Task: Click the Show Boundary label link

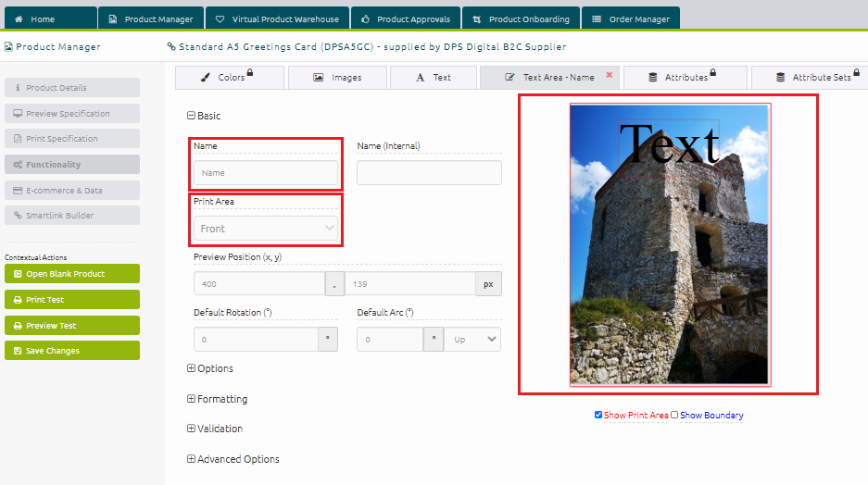Action: point(711,415)
